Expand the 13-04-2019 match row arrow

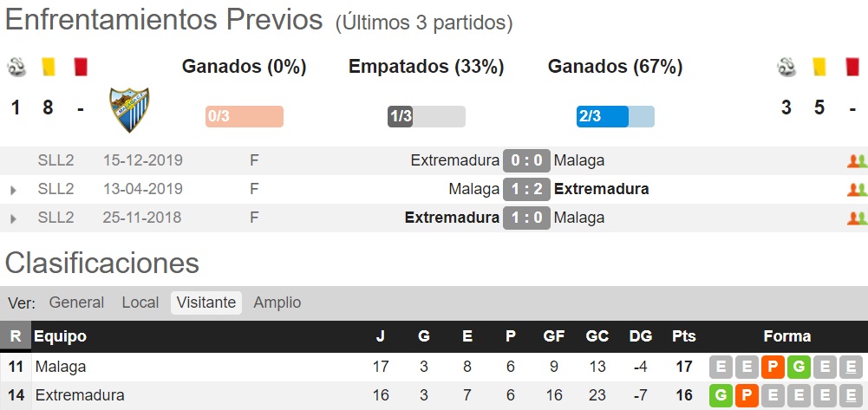[13, 191]
